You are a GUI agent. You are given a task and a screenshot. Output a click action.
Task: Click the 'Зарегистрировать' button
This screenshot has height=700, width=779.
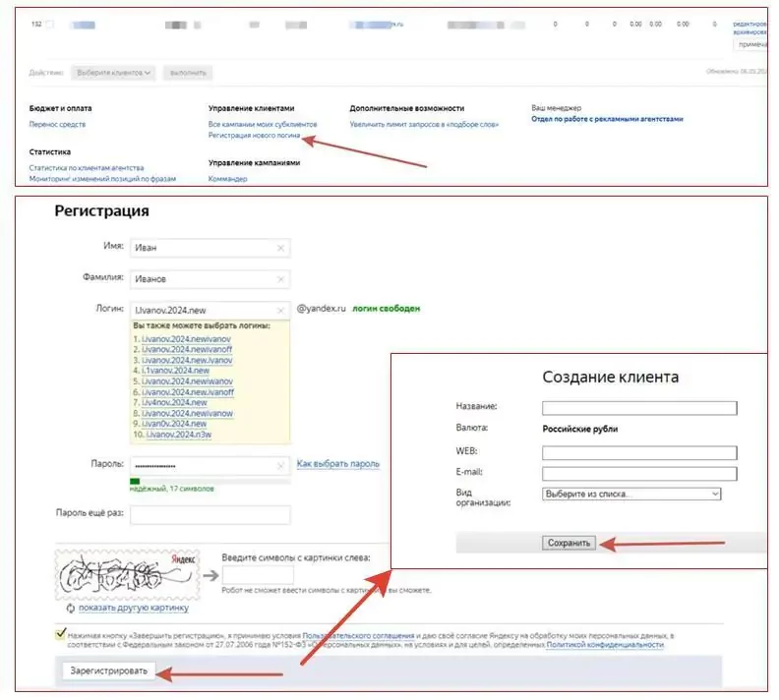point(109,671)
